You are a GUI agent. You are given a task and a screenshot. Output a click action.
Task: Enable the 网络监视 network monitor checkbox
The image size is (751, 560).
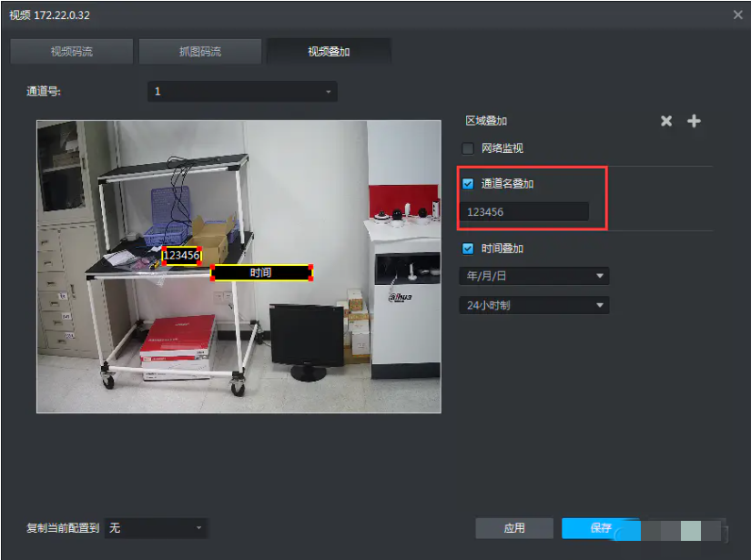(x=467, y=148)
